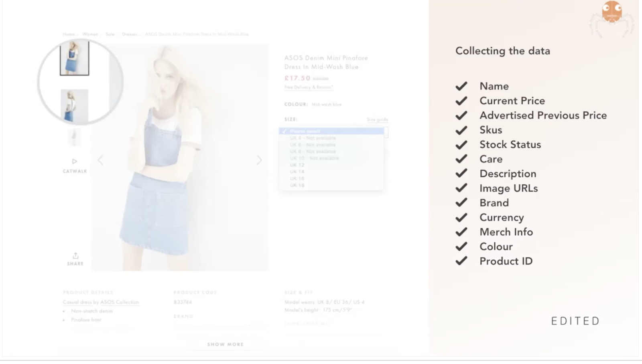Click the large product photo
This screenshot has height=364, width=642.
point(180,158)
